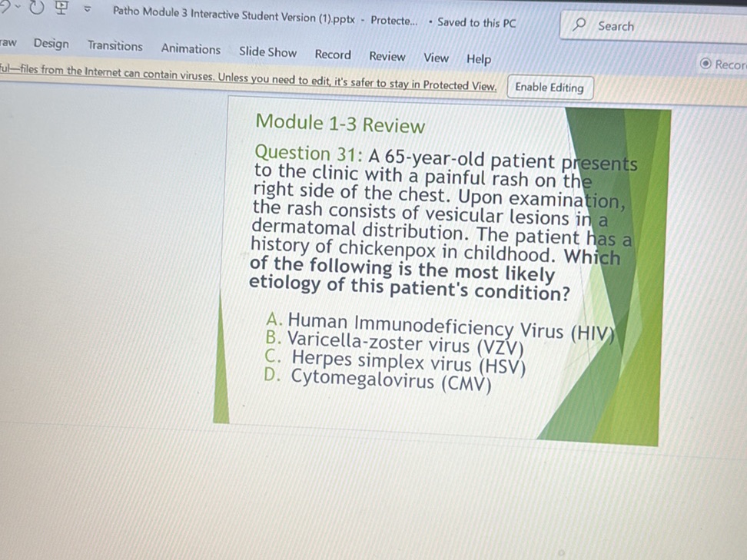Click the magnifier icon in Search box
The width and height of the screenshot is (747, 560).
click(x=581, y=25)
